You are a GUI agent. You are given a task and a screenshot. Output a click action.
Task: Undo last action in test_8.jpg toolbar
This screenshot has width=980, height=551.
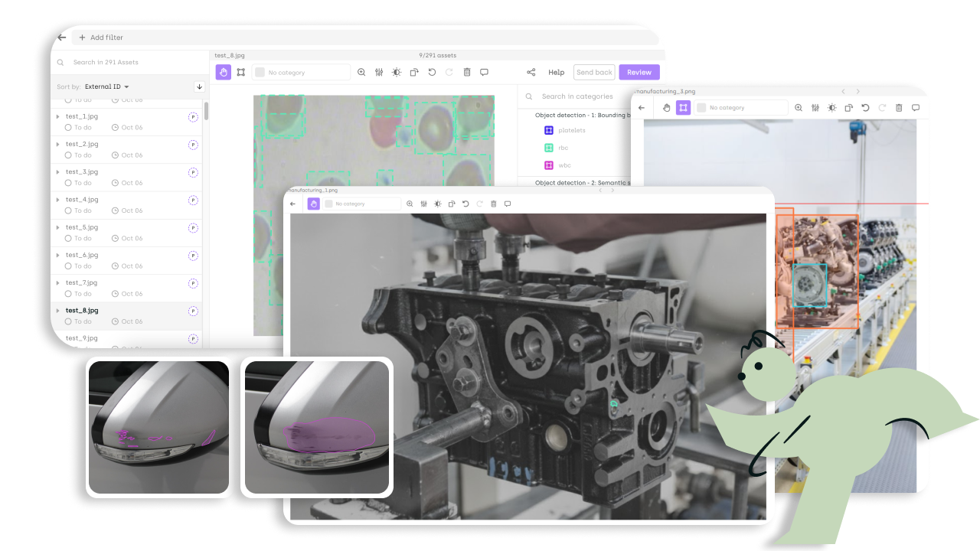click(432, 72)
